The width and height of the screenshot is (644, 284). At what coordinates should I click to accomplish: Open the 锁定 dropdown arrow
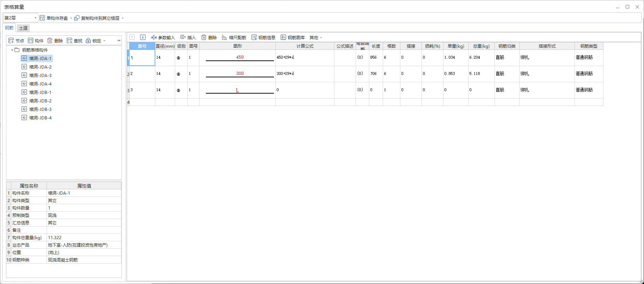click(x=105, y=41)
